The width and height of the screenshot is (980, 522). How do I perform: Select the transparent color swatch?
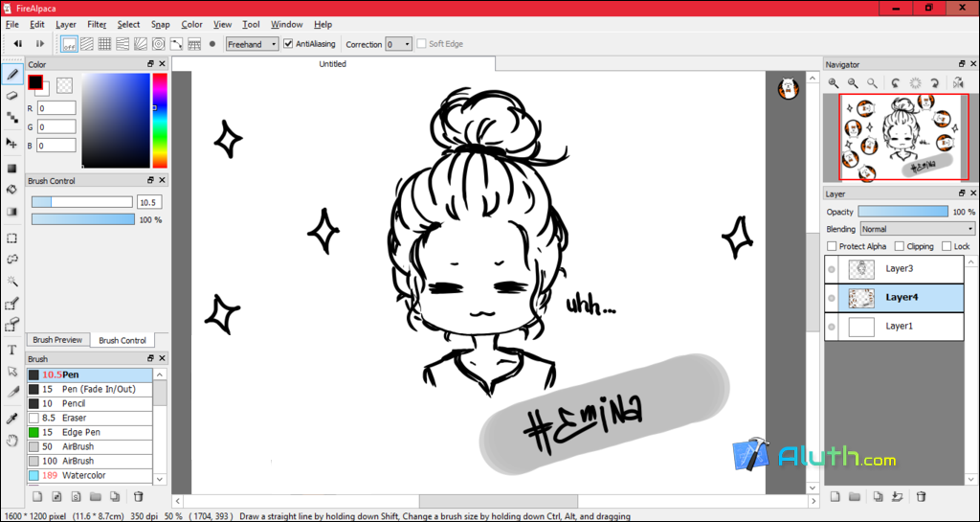pyautogui.click(x=64, y=84)
